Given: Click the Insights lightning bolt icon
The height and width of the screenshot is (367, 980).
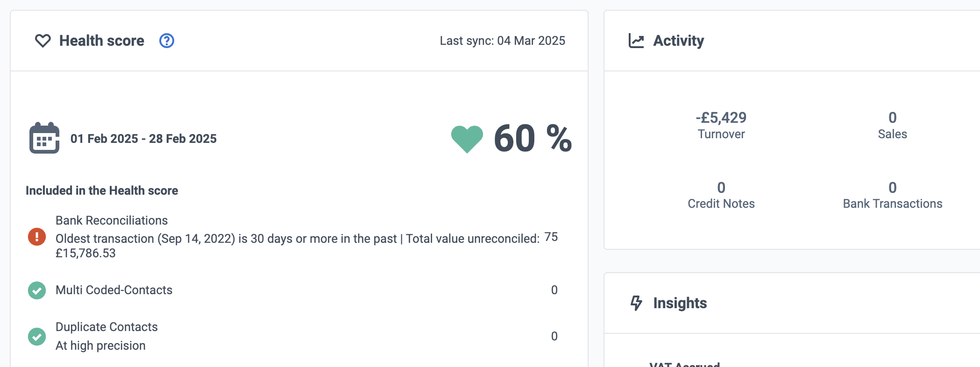Looking at the screenshot, I should 636,303.
